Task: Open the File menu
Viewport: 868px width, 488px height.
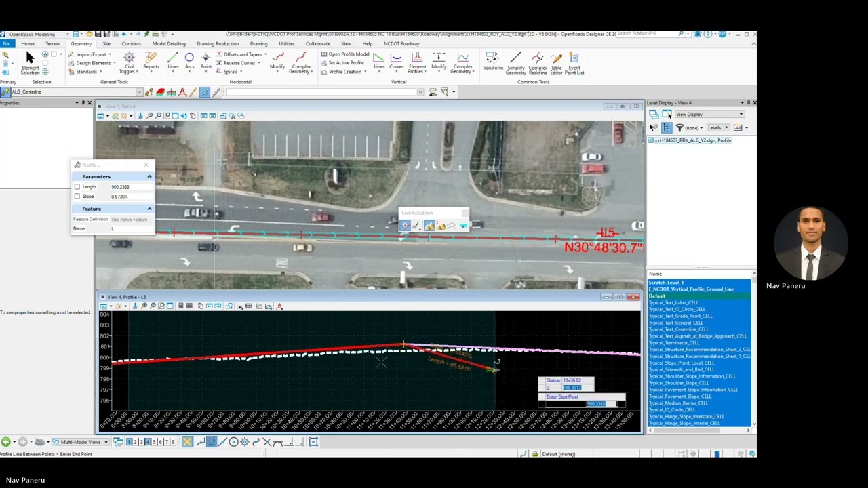Action: click(x=6, y=44)
